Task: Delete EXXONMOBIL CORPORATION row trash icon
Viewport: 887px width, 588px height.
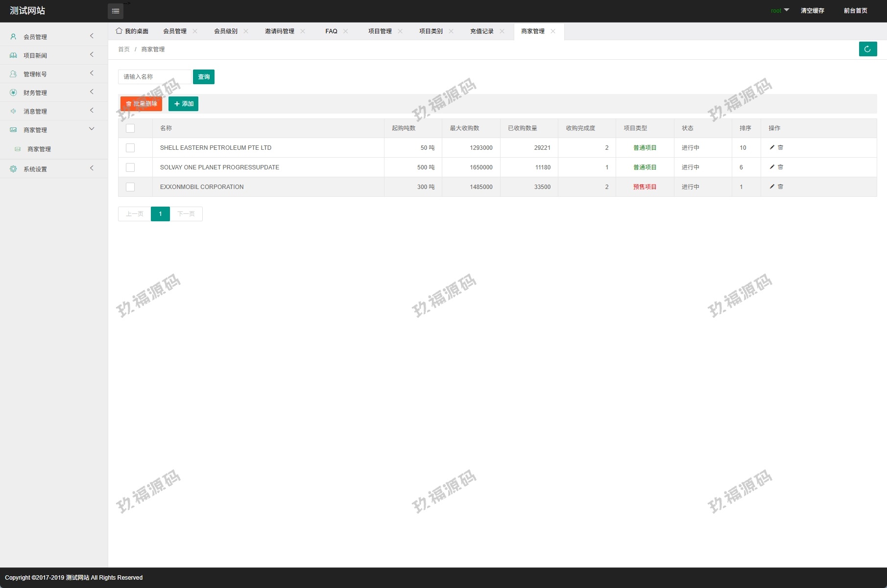Action: [x=781, y=187]
